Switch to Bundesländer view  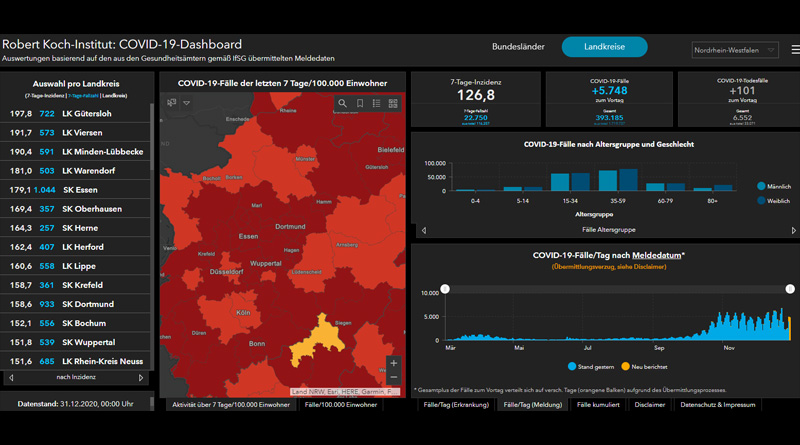(x=518, y=46)
